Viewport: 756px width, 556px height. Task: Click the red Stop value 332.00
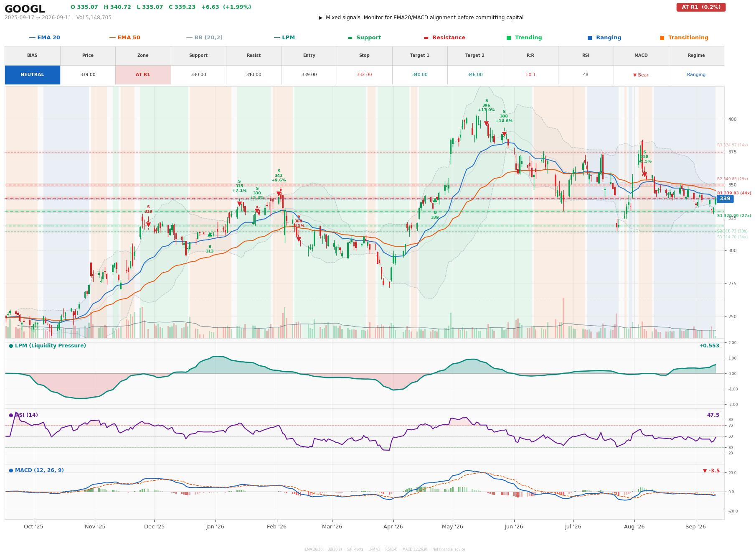pos(364,75)
